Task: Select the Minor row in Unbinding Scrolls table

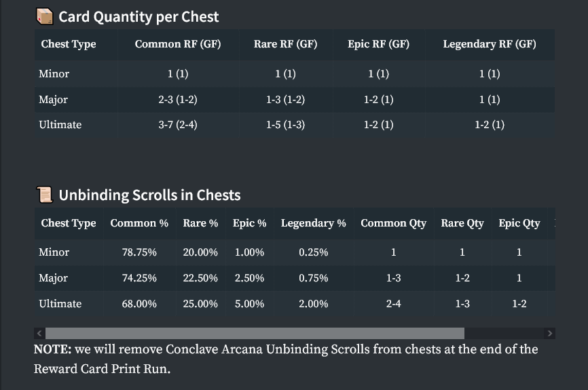Action: click(54, 252)
